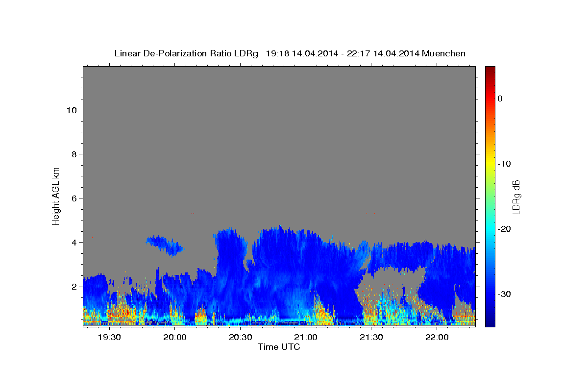
Task: Click the "Time UTC" axis label
Action: 279,347
